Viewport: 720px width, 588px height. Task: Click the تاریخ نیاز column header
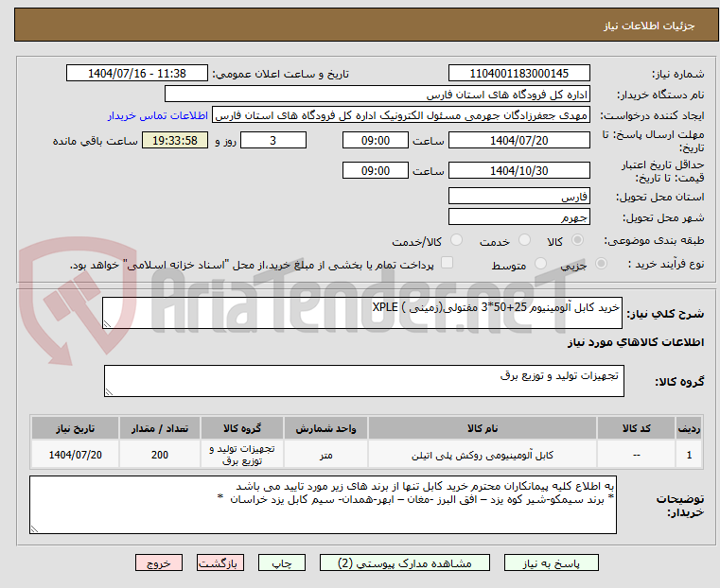coord(75,428)
